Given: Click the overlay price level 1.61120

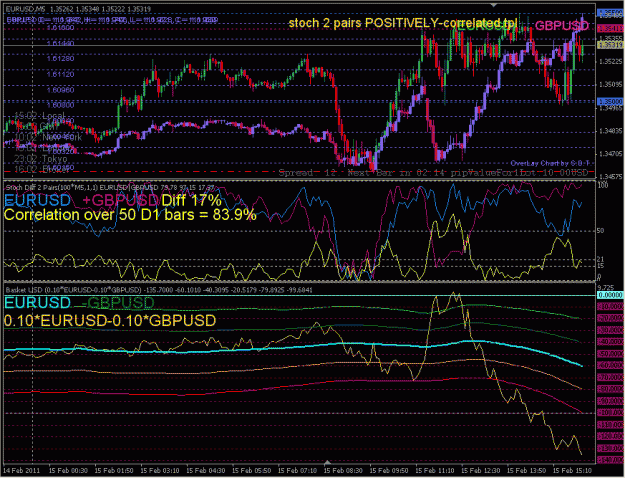Looking at the screenshot, I should (x=60, y=74).
